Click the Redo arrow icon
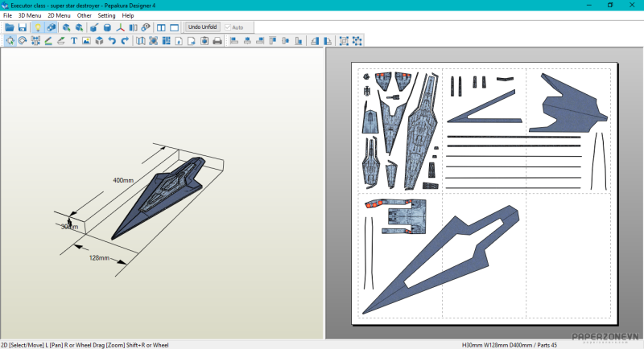 pos(125,41)
